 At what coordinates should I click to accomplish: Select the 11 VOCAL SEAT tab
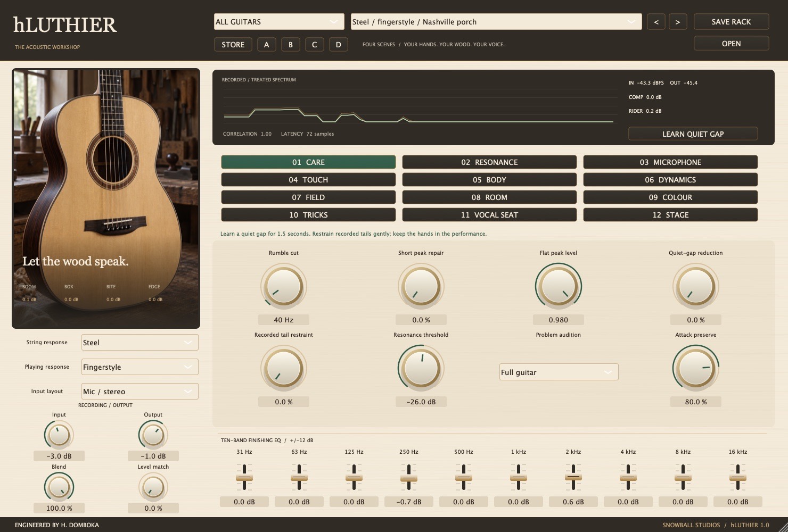point(489,215)
